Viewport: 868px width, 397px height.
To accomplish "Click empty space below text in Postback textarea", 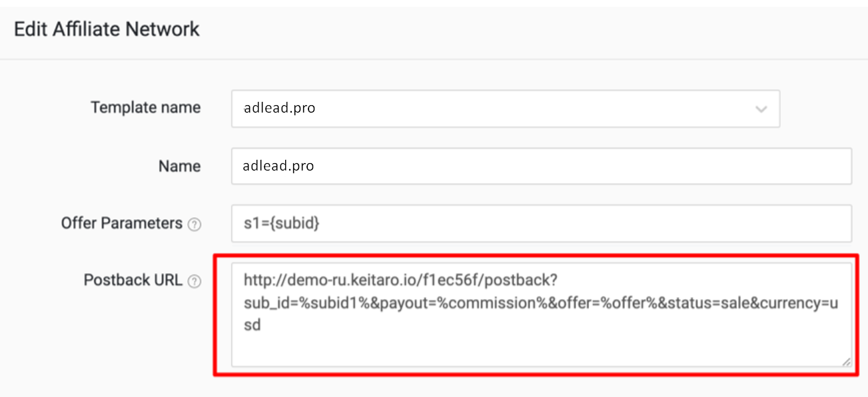I will 542,350.
